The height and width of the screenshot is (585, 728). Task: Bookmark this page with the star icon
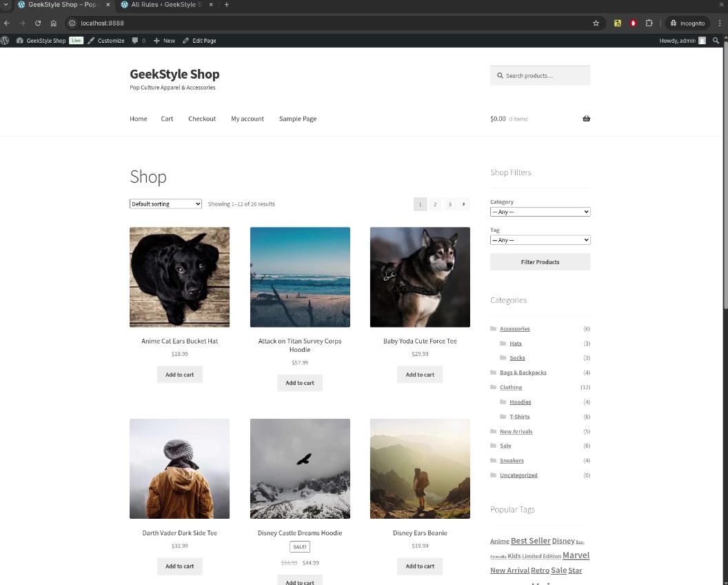(596, 23)
